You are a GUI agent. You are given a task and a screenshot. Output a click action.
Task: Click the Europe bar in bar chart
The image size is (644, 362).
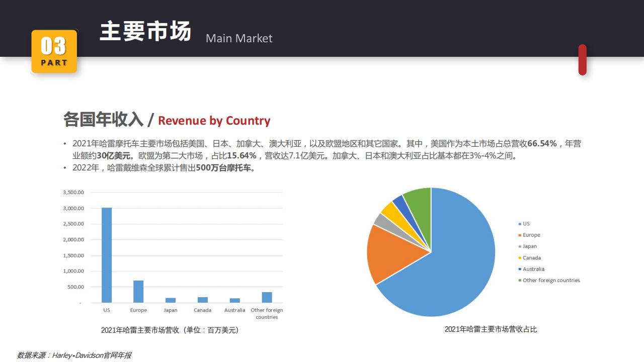(138, 292)
